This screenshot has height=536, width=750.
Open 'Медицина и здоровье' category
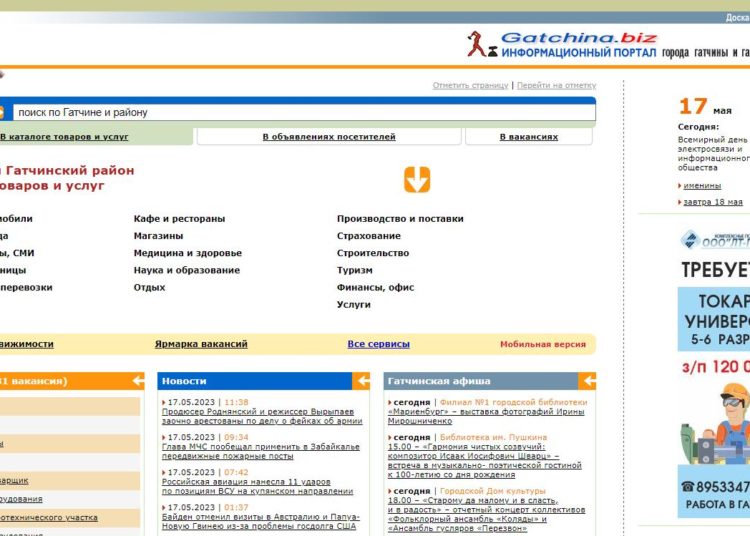[x=188, y=253]
